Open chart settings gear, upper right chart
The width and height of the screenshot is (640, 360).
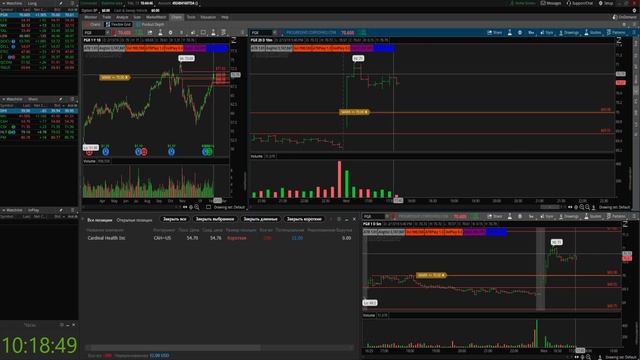520,32
